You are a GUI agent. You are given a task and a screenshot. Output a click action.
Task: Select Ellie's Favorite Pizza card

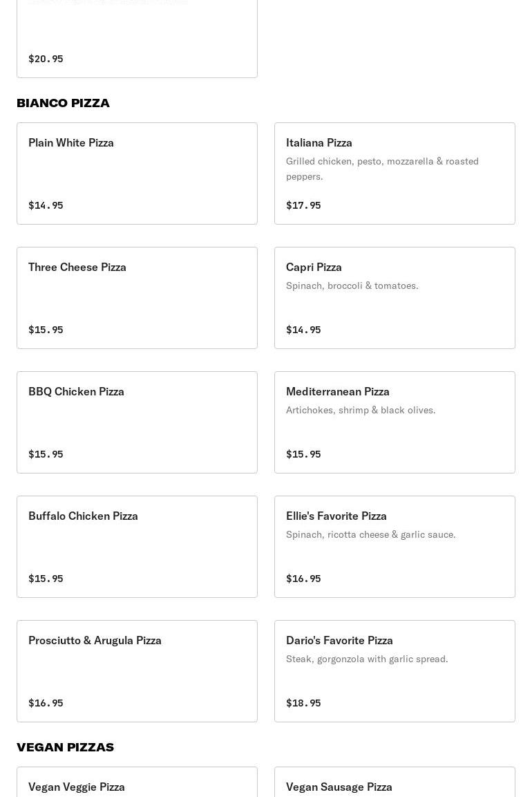[395, 546]
